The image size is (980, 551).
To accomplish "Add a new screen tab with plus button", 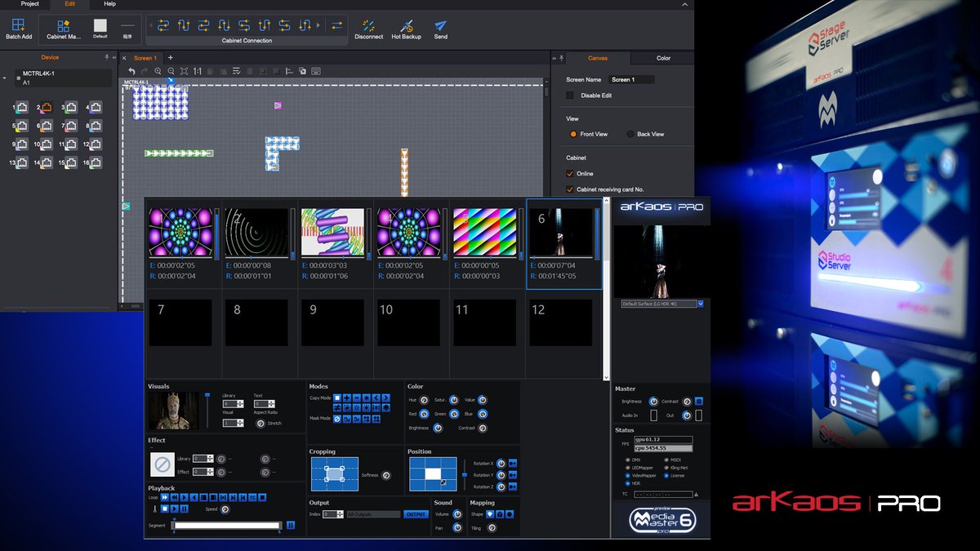I will click(x=170, y=58).
